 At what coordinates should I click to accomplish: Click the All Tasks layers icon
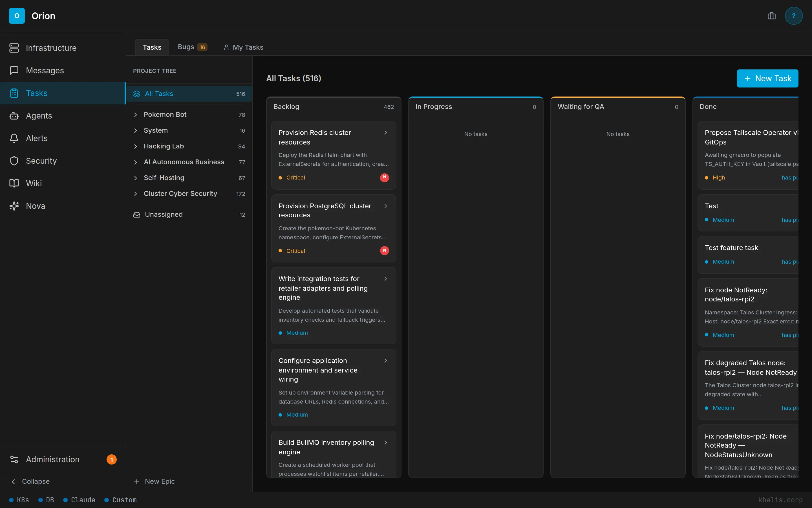pos(136,94)
